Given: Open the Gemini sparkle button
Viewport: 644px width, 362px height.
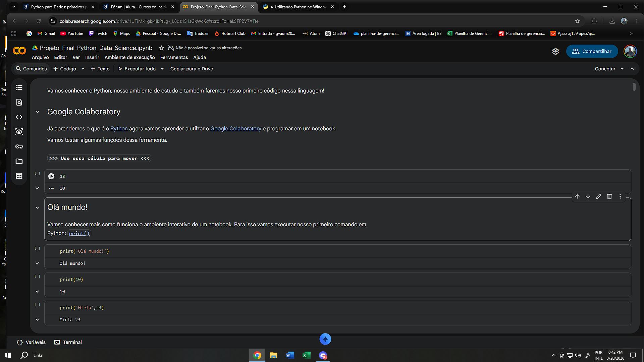Looking at the screenshot, I should [x=325, y=339].
